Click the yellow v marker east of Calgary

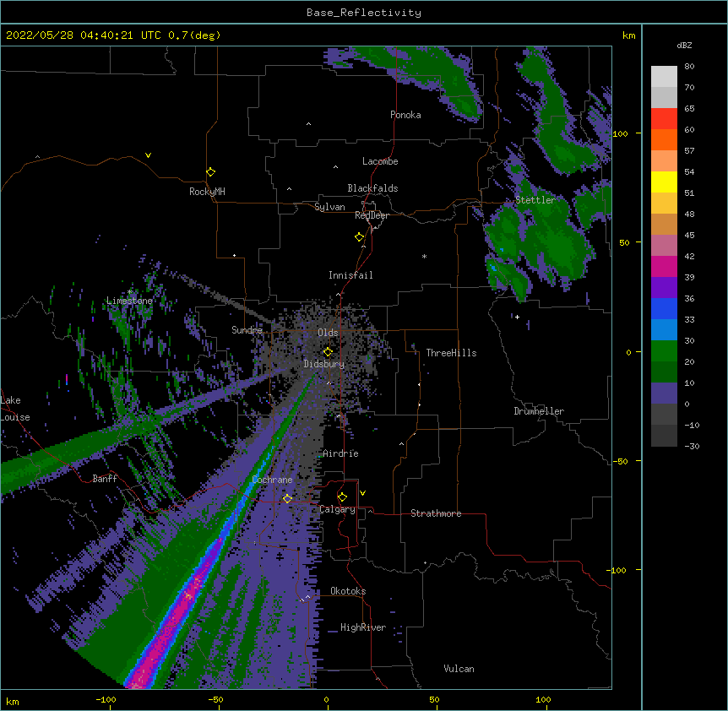pyautogui.click(x=362, y=493)
